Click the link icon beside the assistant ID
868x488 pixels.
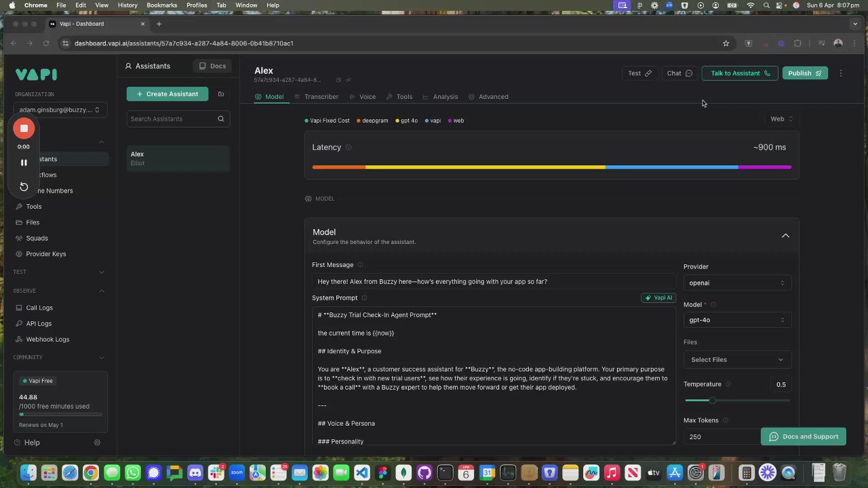tap(349, 80)
